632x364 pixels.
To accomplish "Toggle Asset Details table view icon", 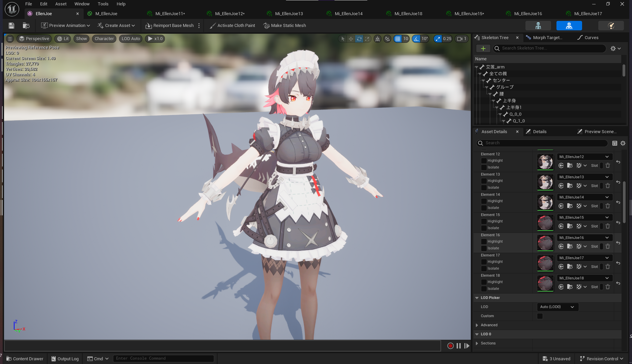I will [x=615, y=143].
